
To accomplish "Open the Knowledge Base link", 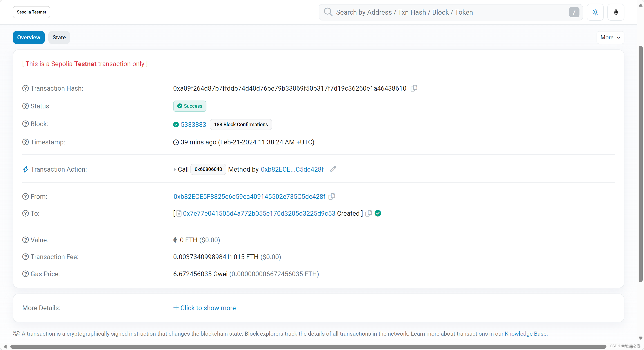I will click(x=525, y=334).
